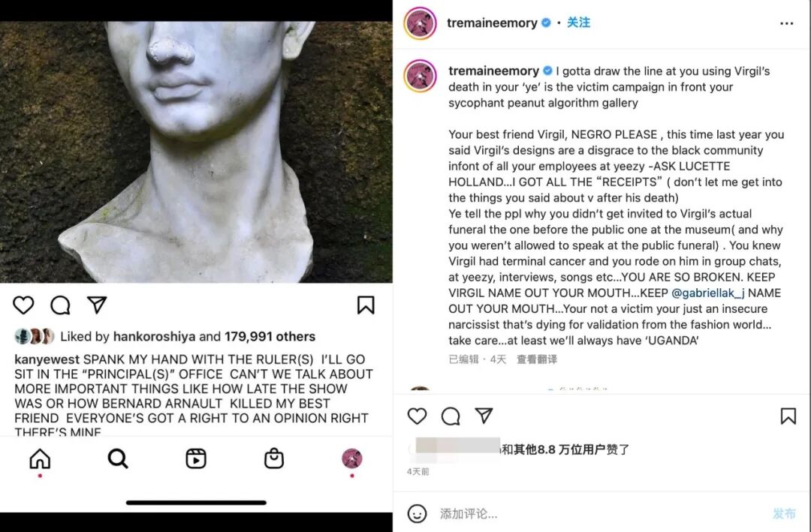This screenshot has height=532, width=811.
Task: Click comment bubble on tremaineemory post
Action: coord(451,416)
